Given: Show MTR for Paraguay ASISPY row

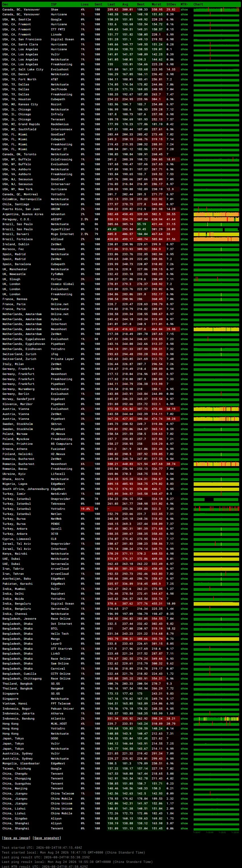Looking at the screenshot, I should tap(184, 219).
